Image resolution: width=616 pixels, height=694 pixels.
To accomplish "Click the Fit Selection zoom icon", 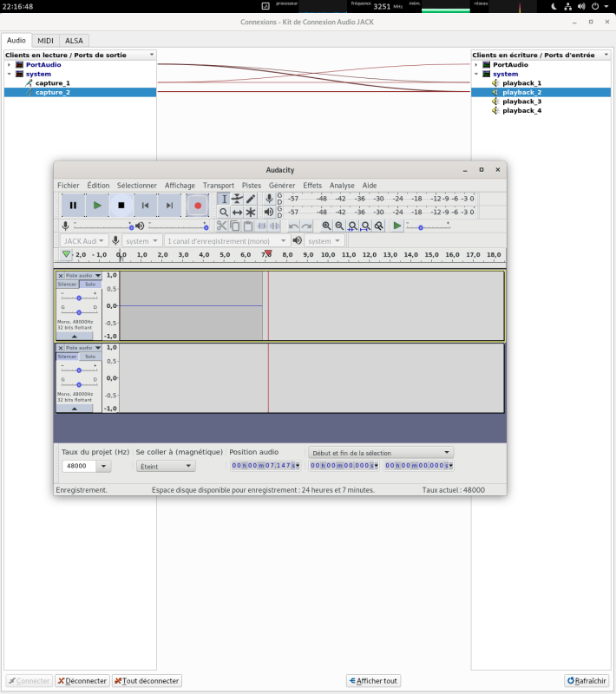I will [353, 226].
